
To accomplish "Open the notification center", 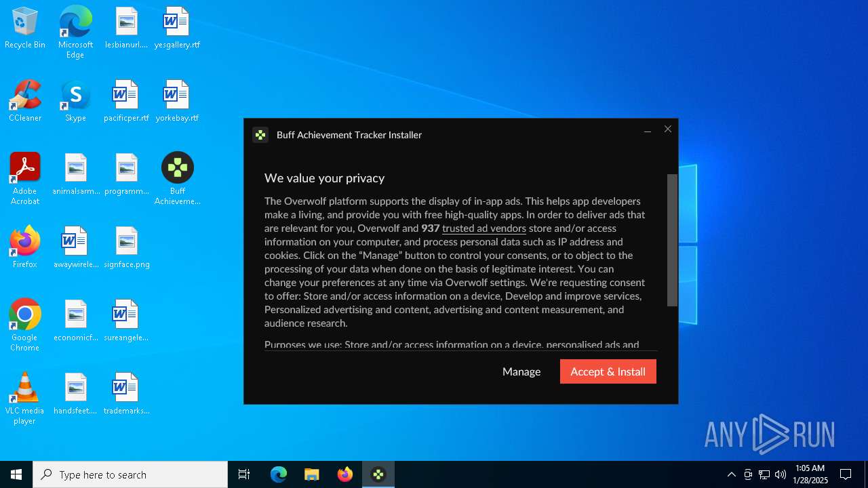I will (846, 474).
